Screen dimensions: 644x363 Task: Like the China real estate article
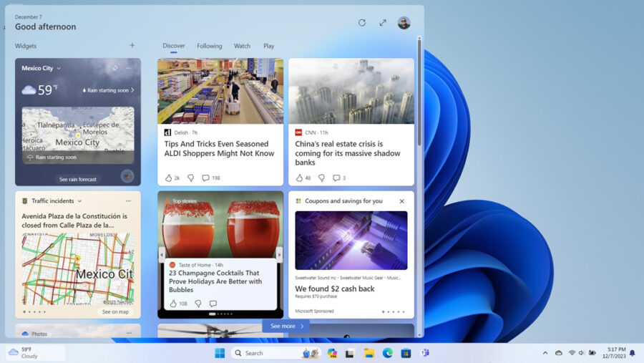click(299, 178)
